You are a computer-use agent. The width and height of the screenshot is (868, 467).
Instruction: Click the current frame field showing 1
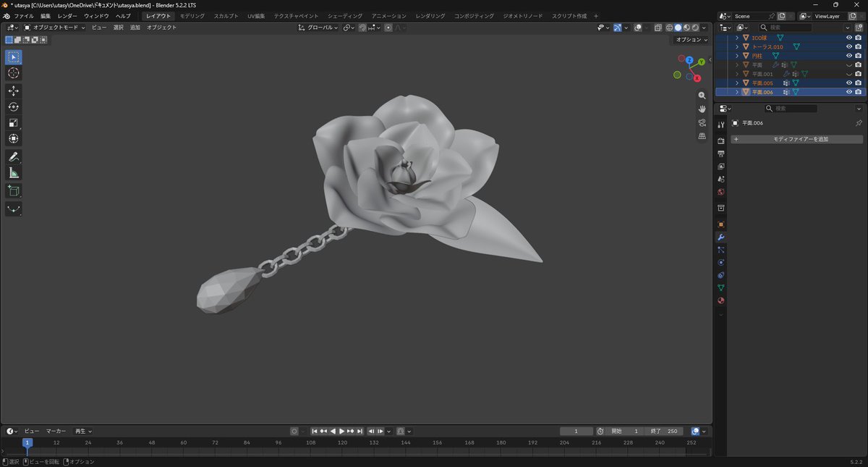click(576, 431)
